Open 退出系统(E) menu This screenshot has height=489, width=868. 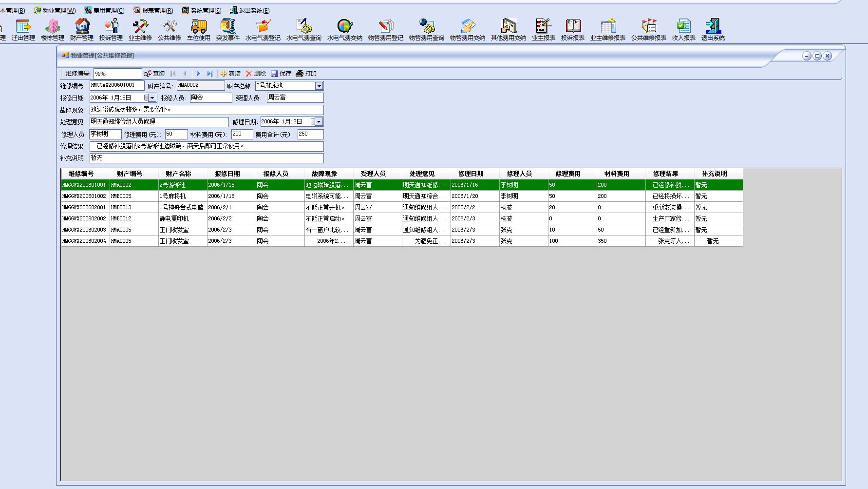(x=249, y=10)
